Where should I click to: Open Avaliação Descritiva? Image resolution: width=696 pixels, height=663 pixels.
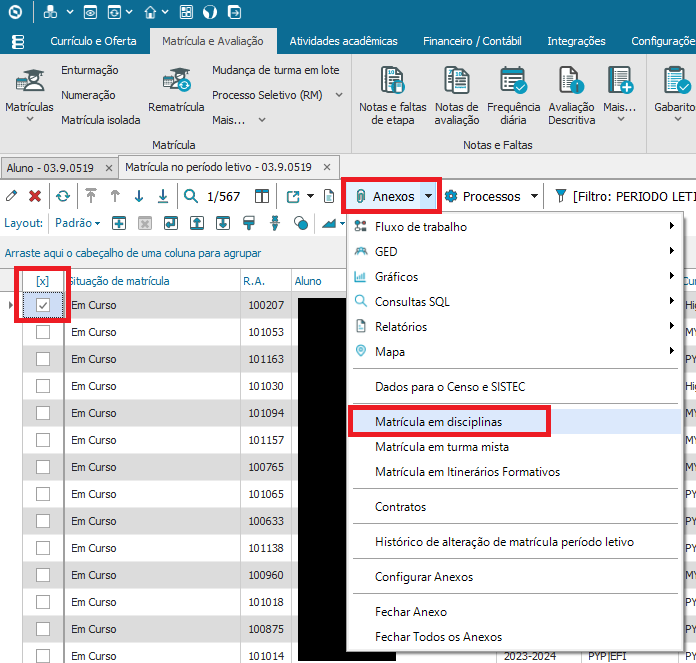[572, 96]
